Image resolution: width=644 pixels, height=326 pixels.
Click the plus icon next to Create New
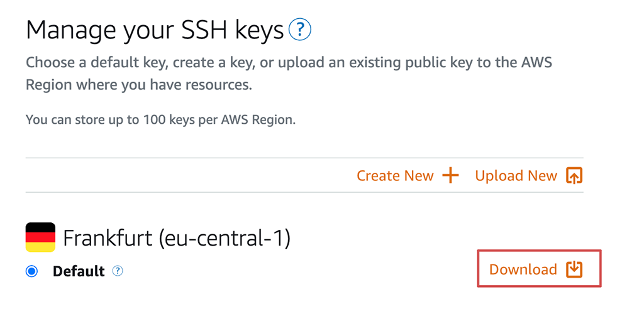click(x=450, y=175)
